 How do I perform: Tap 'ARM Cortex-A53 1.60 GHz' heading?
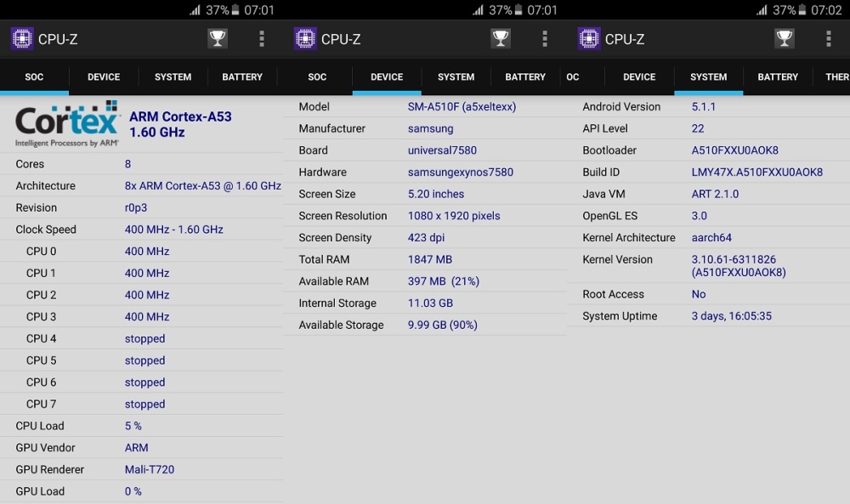coord(180,124)
